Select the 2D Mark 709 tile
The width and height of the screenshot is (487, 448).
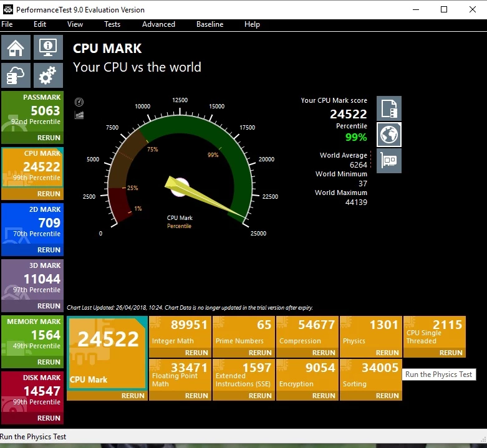point(32,224)
